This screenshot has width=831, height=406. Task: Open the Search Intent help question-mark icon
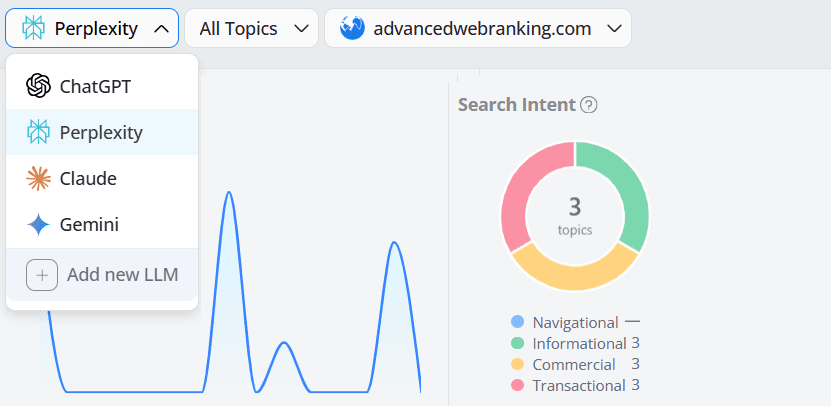tap(588, 105)
